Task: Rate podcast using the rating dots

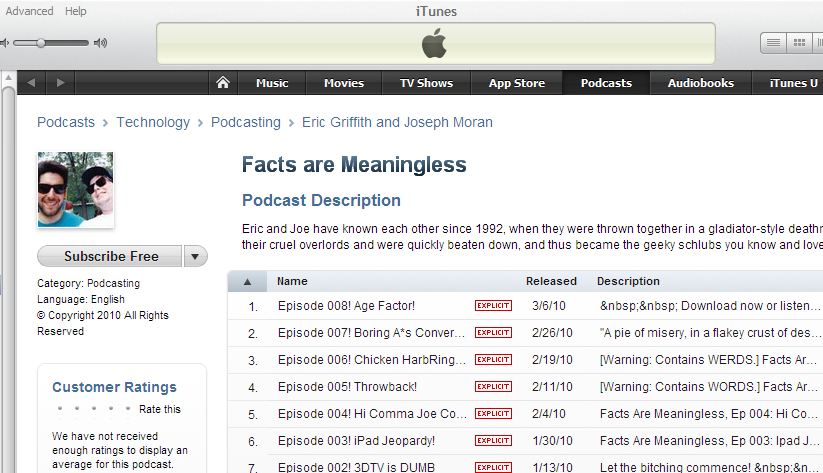Action: [x=95, y=409]
